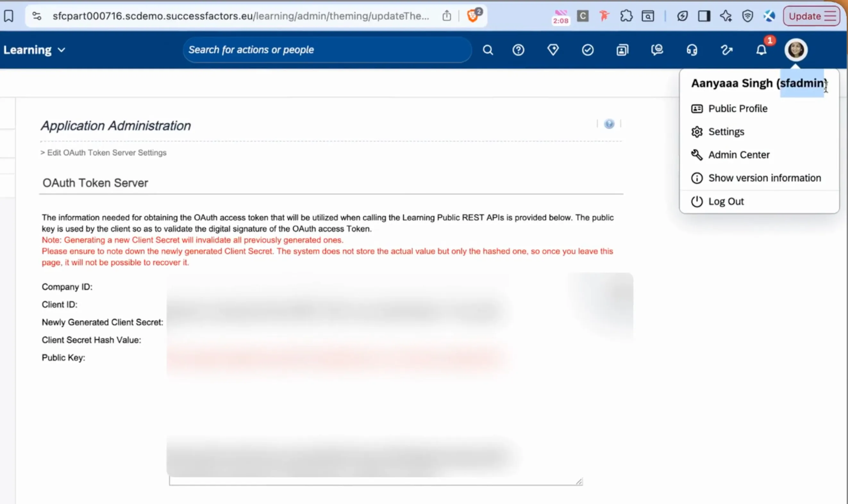
Task: Click the Aanyaaa Singh (sfadmin) name text
Action: click(759, 83)
